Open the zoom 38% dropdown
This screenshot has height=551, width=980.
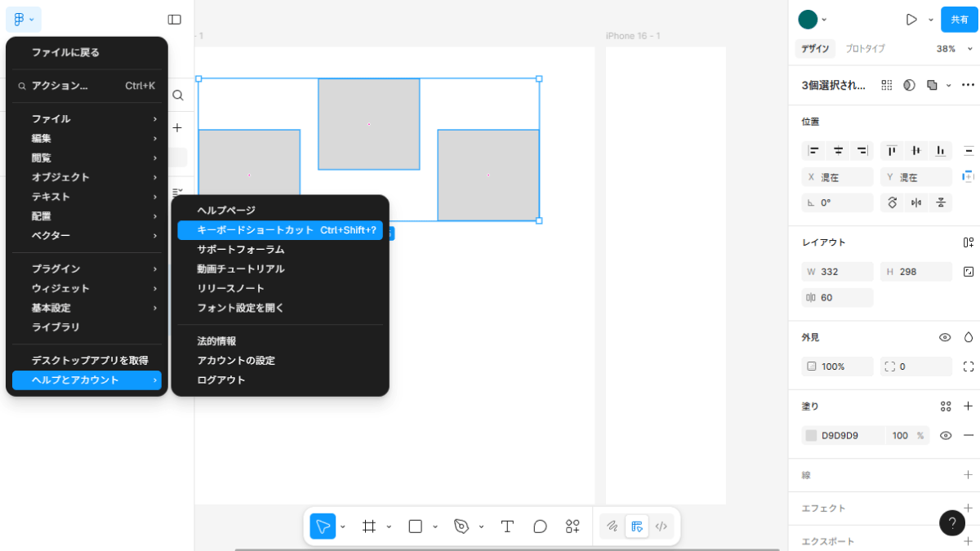point(954,49)
